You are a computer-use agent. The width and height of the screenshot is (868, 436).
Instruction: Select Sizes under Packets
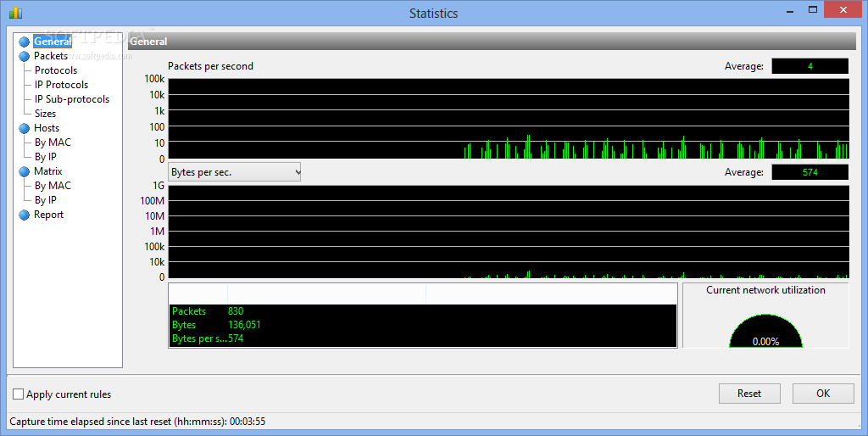pos(46,114)
